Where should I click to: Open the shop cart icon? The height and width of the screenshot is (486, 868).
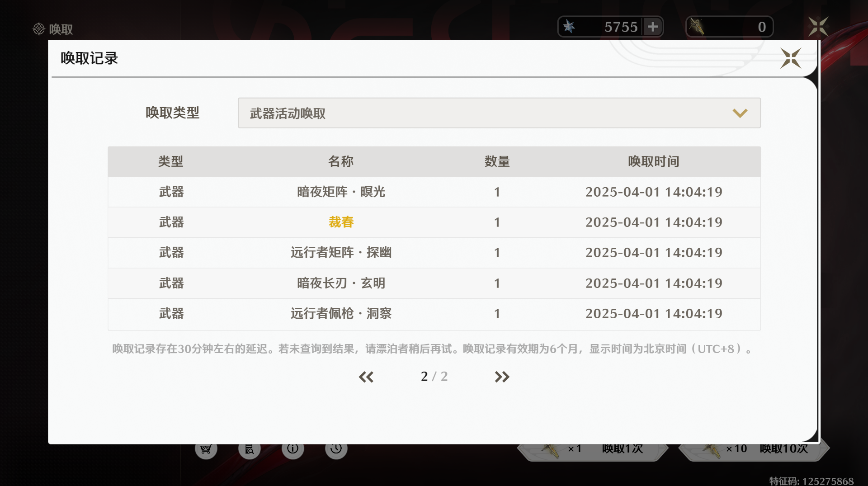(206, 449)
